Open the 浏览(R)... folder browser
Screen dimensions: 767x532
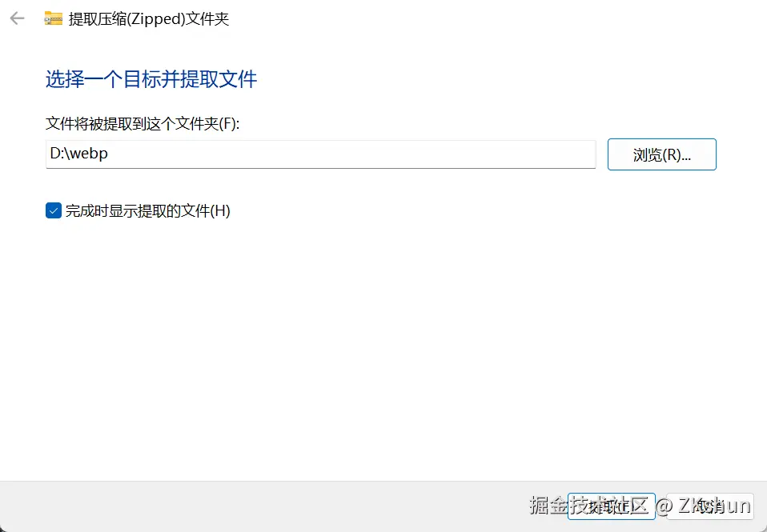(662, 154)
